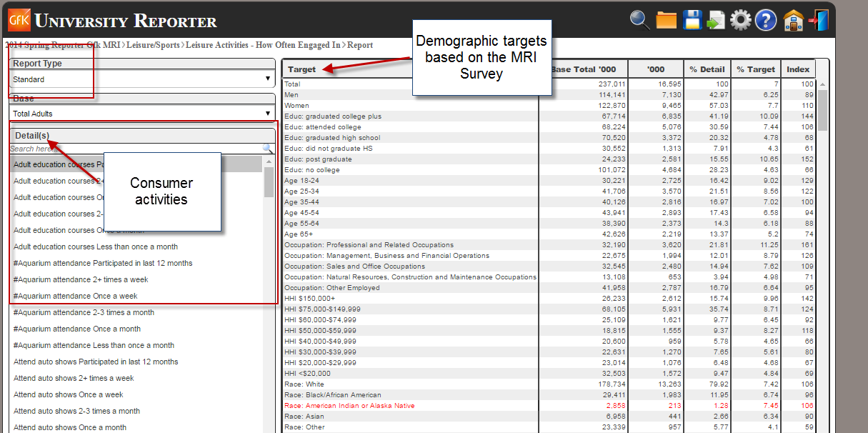Viewport: 868px width, 433px height.
Task: Click Occupation: Professional and Related Occupations row
Action: point(549,244)
